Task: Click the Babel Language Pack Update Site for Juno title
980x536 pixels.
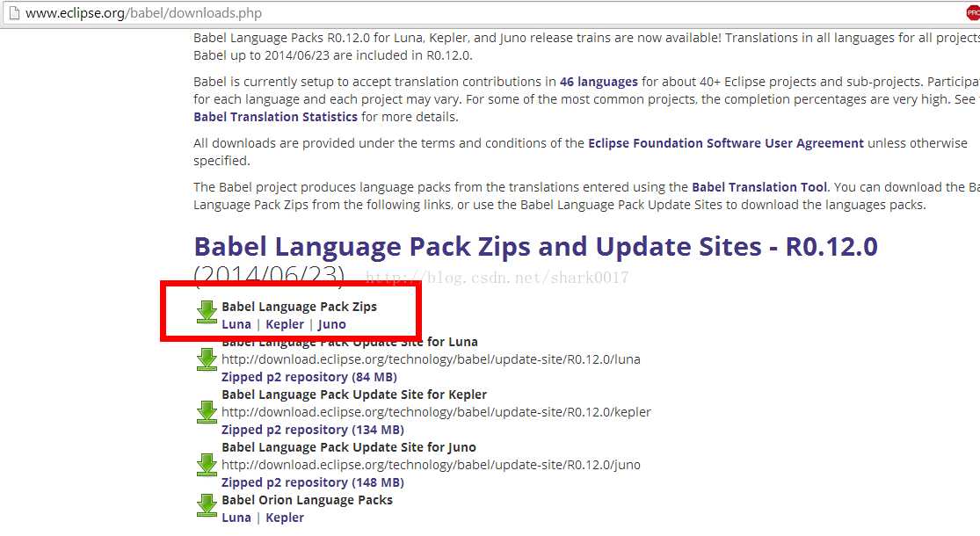Action: 349,447
